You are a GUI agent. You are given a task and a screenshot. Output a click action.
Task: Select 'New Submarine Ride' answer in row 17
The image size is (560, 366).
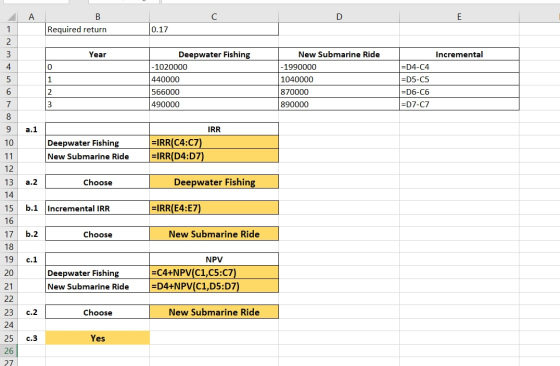click(x=214, y=234)
